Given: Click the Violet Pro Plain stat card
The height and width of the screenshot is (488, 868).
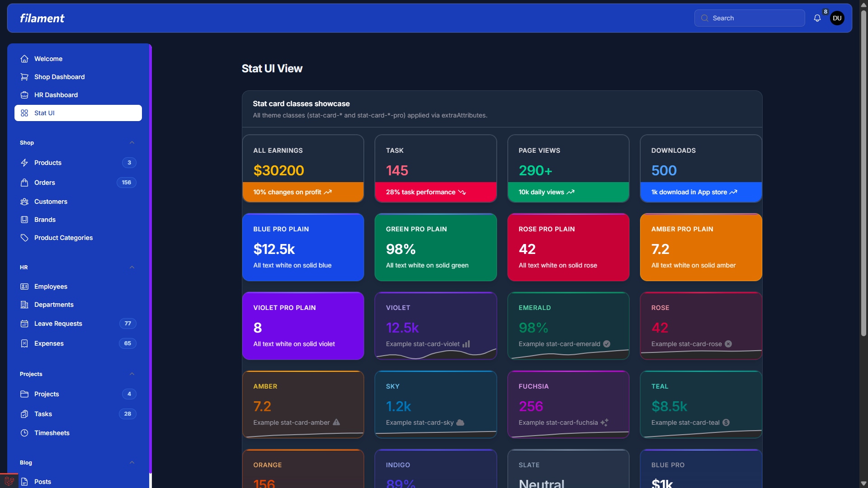Looking at the screenshot, I should click(303, 326).
